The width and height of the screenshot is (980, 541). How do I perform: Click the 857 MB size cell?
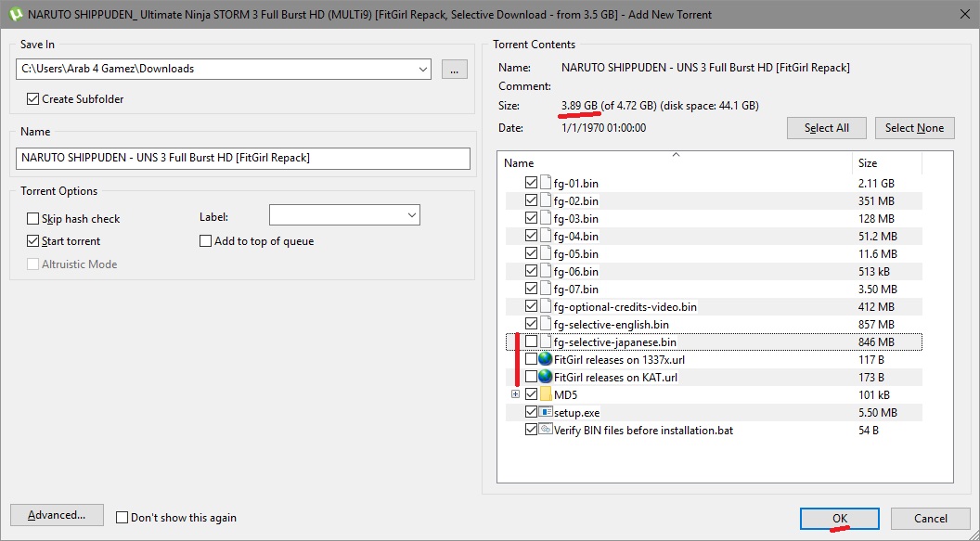pyautogui.click(x=876, y=324)
